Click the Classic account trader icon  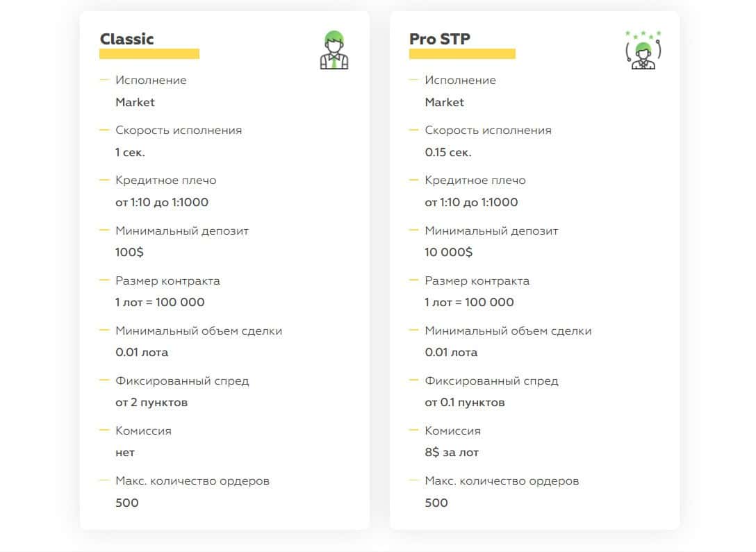(x=334, y=50)
